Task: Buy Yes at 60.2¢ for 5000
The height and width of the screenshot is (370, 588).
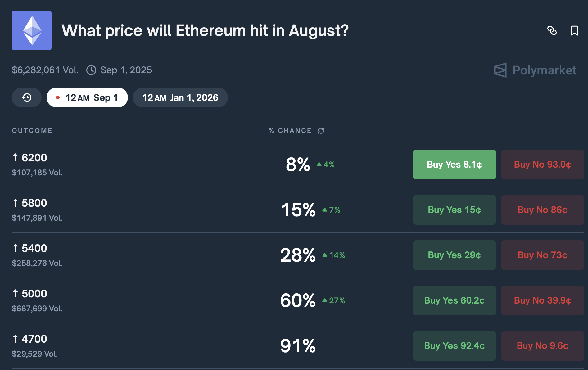Action: point(454,300)
